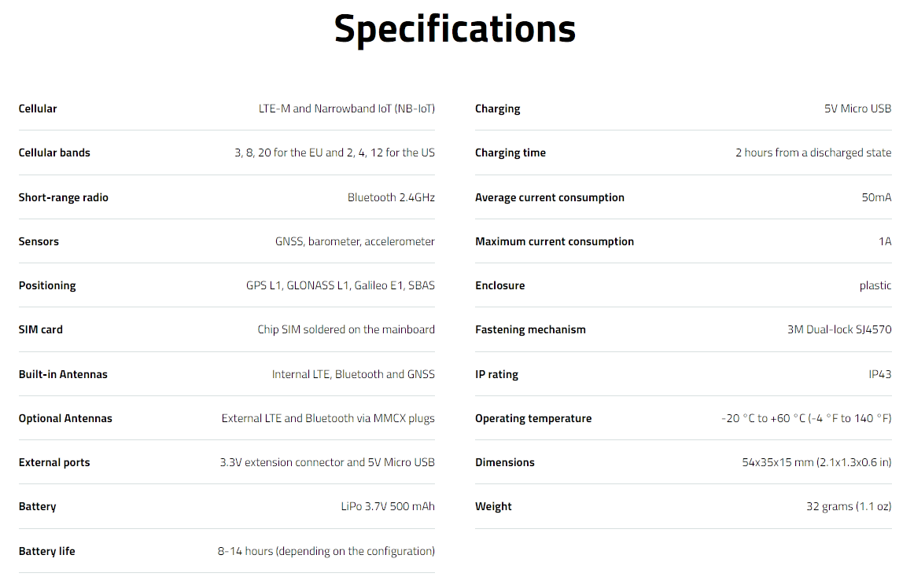Click External LTE and Bluetooth via MMCX text
Viewport: 914px width, 588px height.
tap(328, 418)
